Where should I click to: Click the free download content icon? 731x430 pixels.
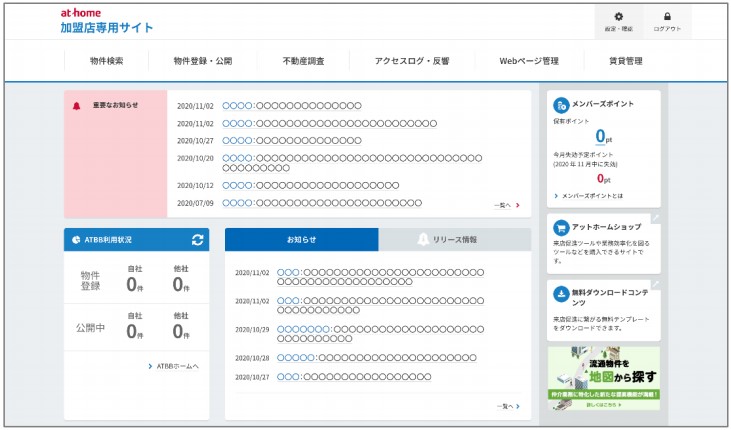coord(561,294)
